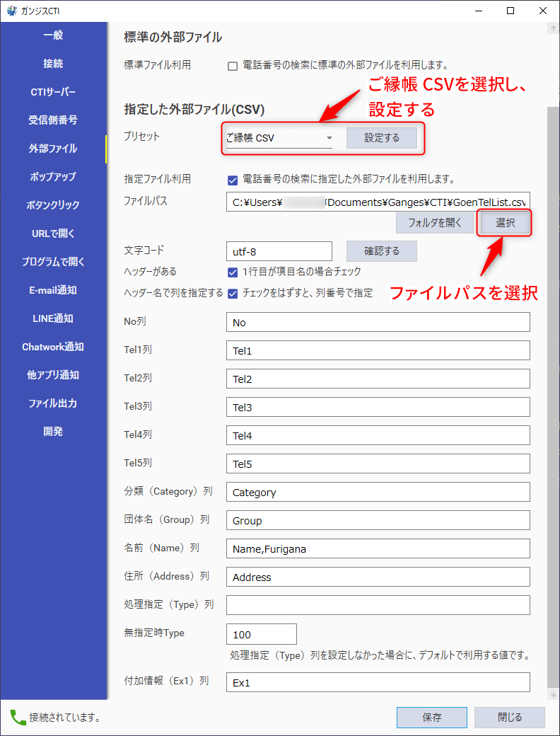
Task: Toggle the ヘッダー名で列を指定する checkbox
Action: point(233,293)
